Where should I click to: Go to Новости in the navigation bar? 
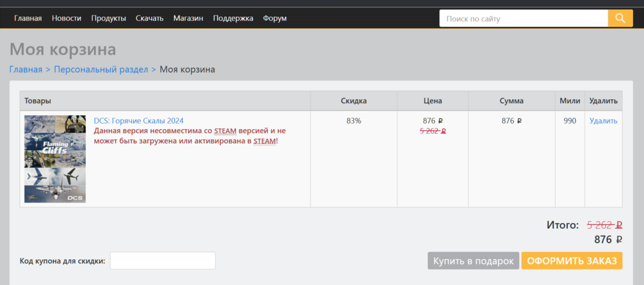(x=66, y=18)
